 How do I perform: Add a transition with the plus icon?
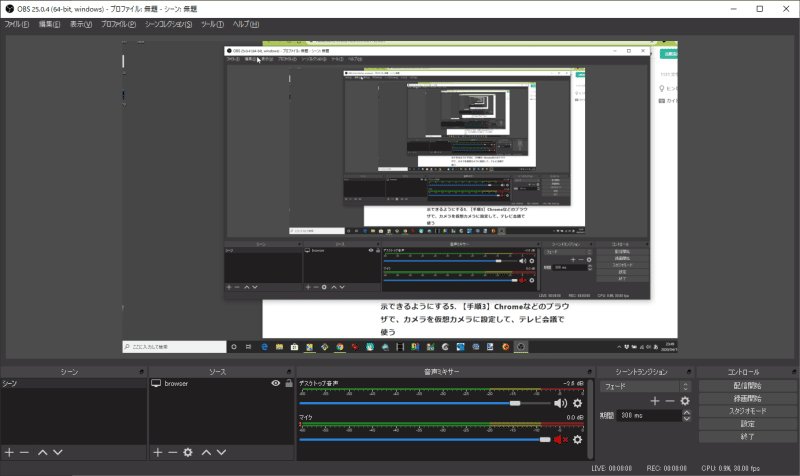pyautogui.click(x=655, y=401)
